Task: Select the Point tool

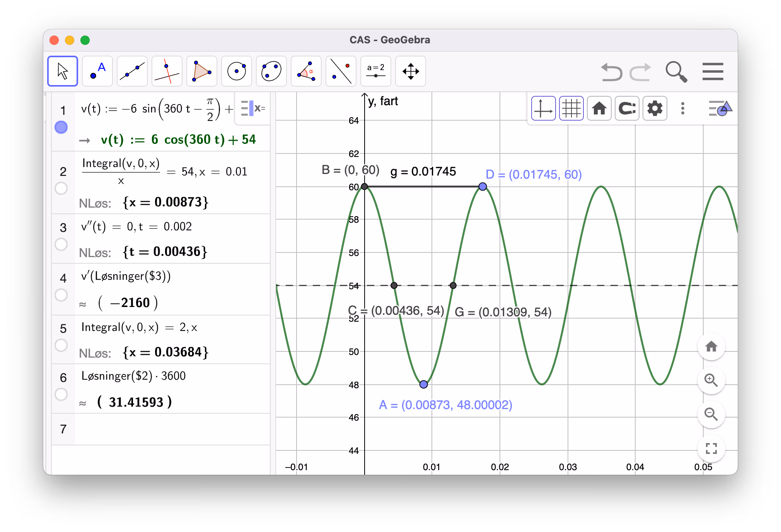Action: click(x=97, y=71)
